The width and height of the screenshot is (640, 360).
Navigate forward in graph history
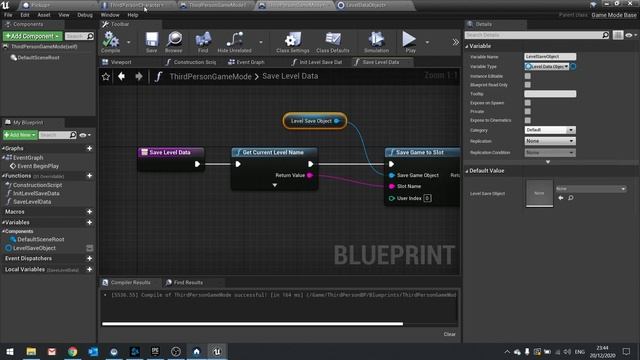point(139,76)
